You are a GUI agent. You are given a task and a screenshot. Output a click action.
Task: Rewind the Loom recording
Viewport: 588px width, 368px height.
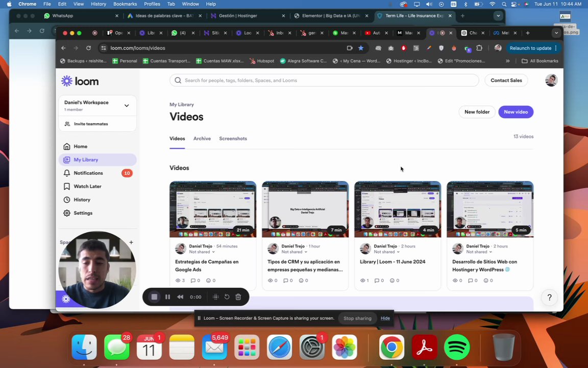(180, 296)
